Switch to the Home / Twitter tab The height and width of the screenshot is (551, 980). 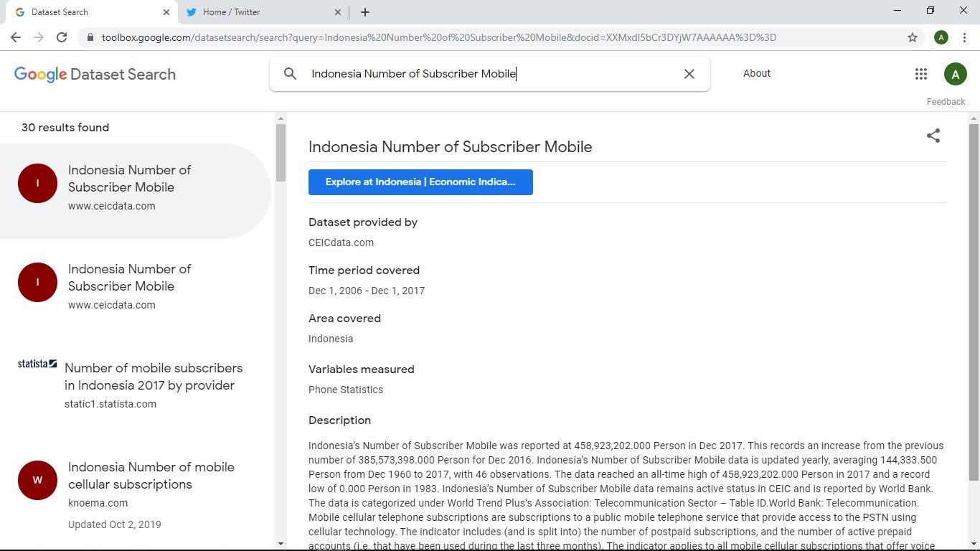263,12
